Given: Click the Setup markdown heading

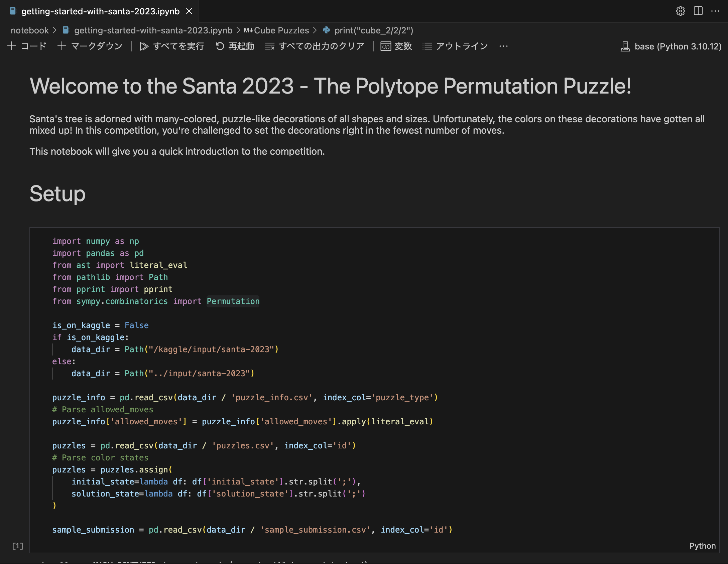Looking at the screenshot, I should (x=57, y=194).
